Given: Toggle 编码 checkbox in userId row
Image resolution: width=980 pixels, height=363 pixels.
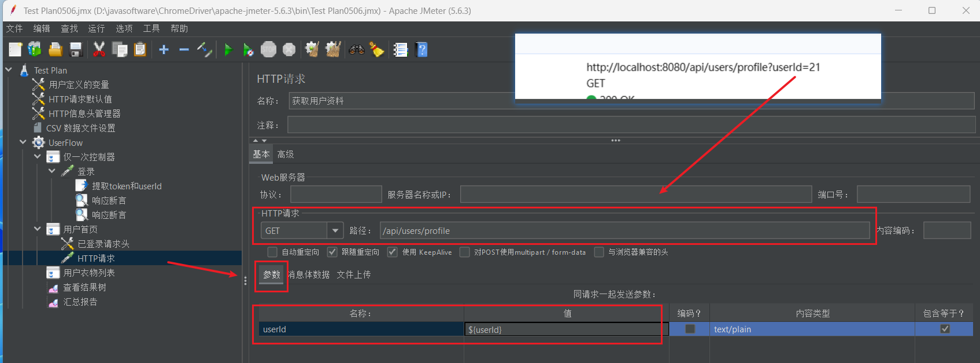Looking at the screenshot, I should pos(690,329).
